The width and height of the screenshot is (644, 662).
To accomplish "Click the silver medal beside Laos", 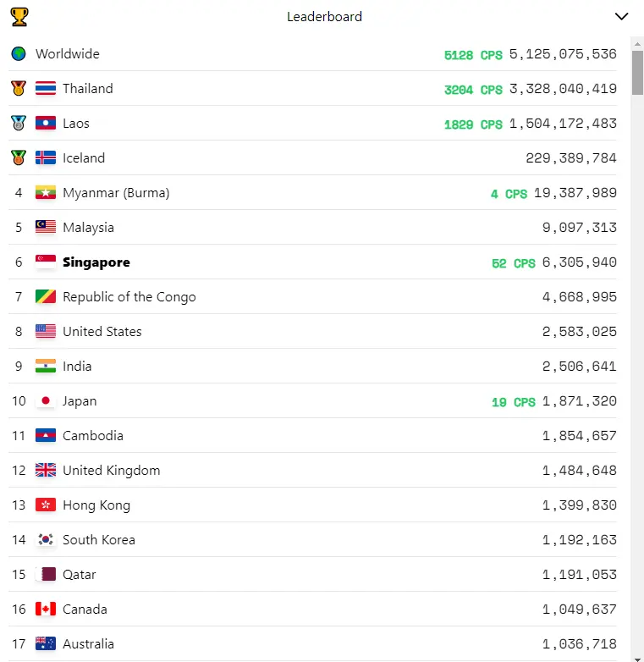I will coord(19,123).
